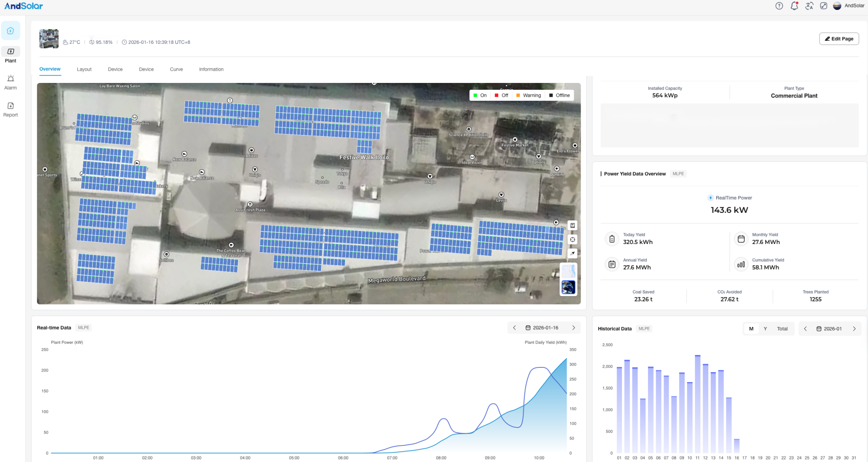Image resolution: width=868 pixels, height=462 pixels.
Task: Open the 2026-01 historical month picker
Action: tap(829, 329)
